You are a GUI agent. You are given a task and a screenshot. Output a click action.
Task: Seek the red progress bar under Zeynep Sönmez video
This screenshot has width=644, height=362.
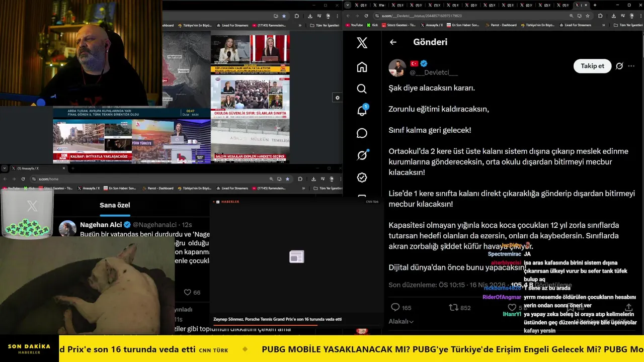point(265,325)
